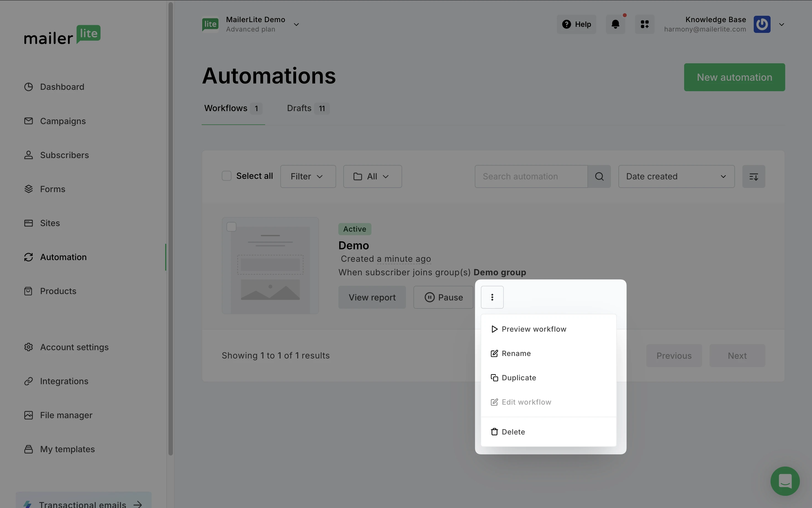
Task: Click the Dashboard clock icon
Action: click(28, 87)
